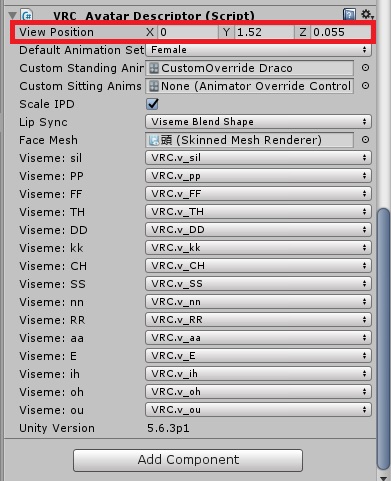Click the Add Component button
The image size is (391, 481).
click(x=188, y=460)
